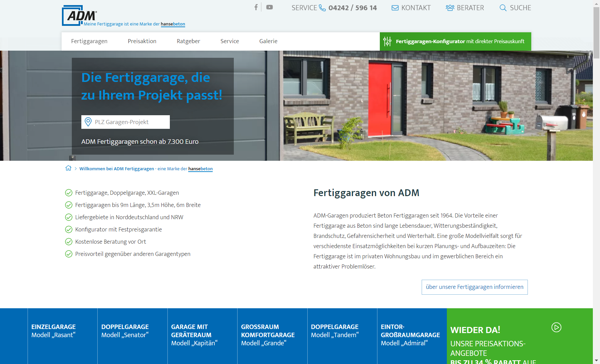This screenshot has height=364, width=600.
Task: Click the scrollbar down arrow
Action: (597, 361)
